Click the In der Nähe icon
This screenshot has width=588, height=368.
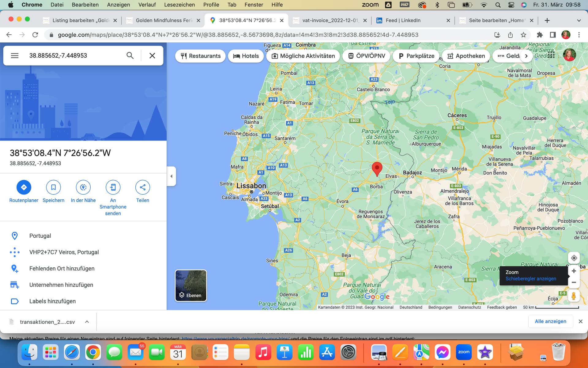[x=83, y=187]
